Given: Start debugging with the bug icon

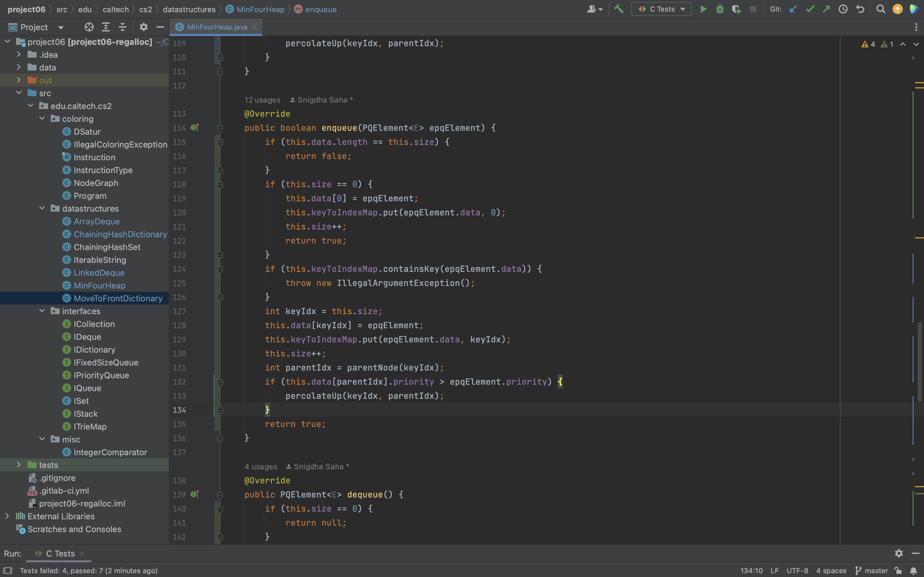Looking at the screenshot, I should [720, 9].
